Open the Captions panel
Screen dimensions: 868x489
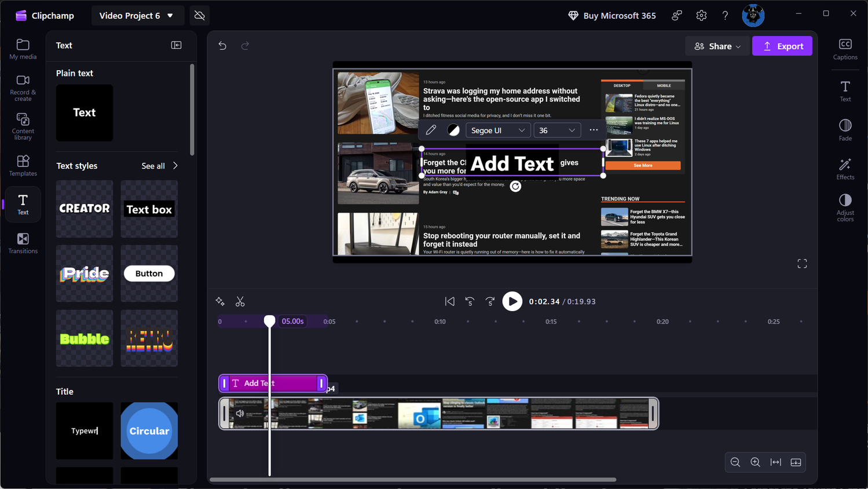[845, 49]
